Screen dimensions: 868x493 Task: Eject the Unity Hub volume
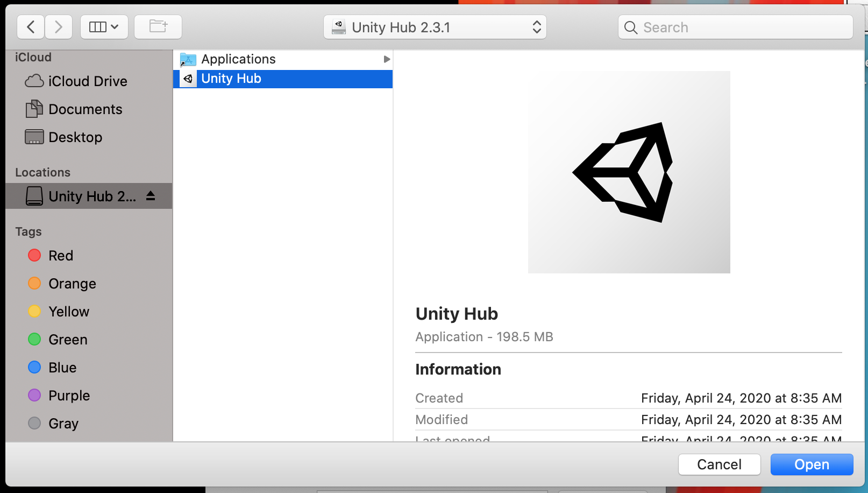(x=151, y=196)
